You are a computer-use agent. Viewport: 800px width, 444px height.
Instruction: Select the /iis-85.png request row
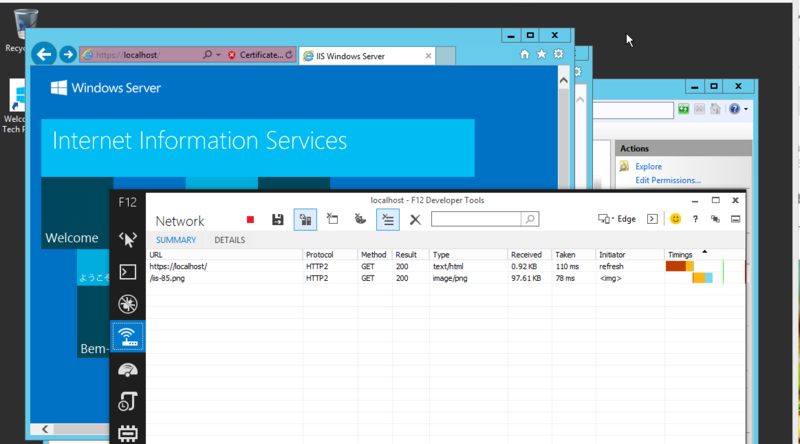(446, 278)
